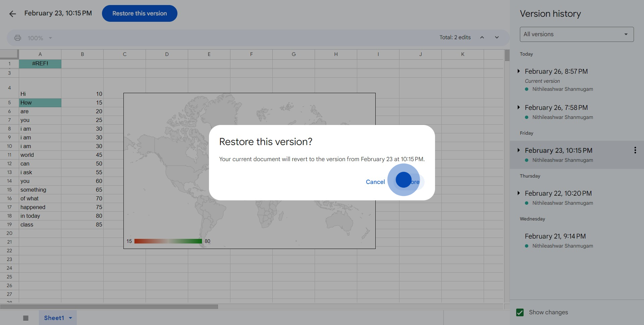This screenshot has height=325, width=644.
Task: Click the Restore this version button
Action: click(x=140, y=13)
